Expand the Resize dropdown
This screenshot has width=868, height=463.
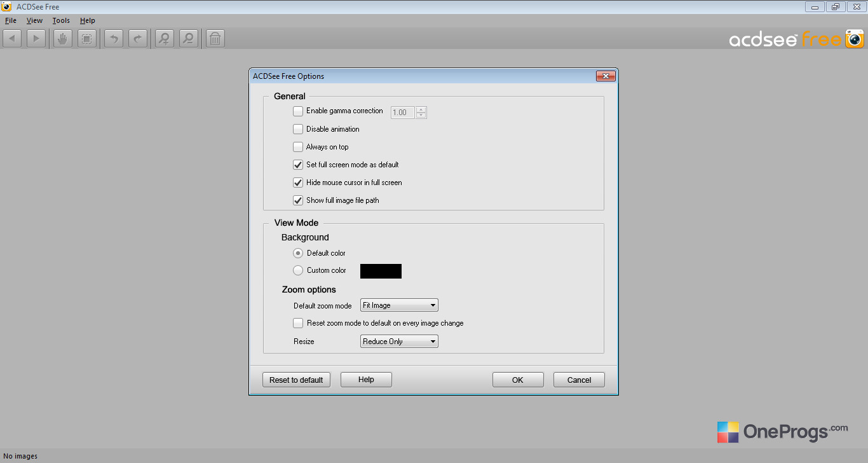[x=399, y=342]
